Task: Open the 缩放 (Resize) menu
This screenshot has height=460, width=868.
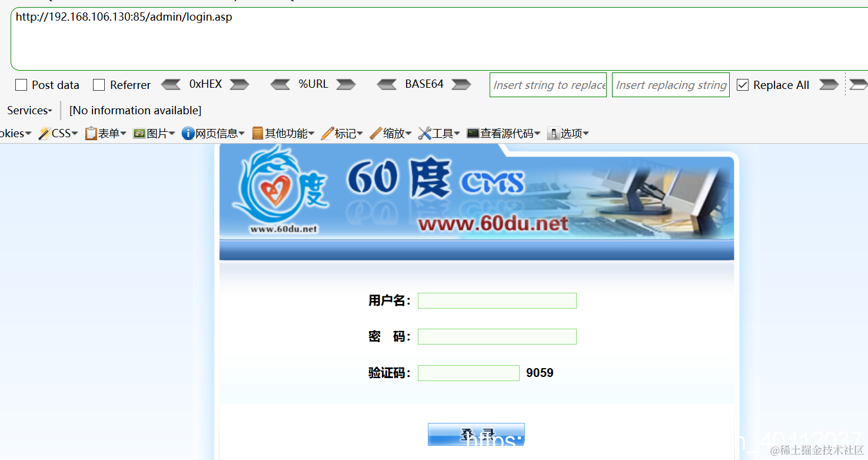Action: point(391,134)
